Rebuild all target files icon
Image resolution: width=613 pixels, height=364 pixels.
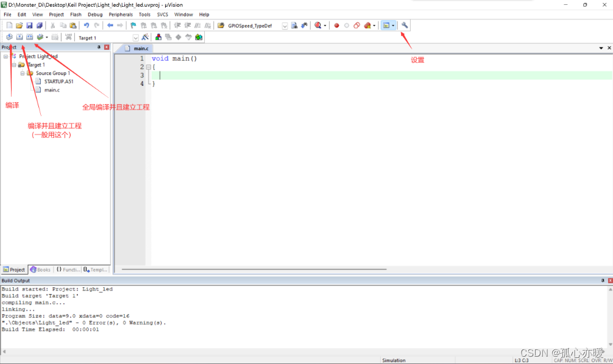(x=29, y=37)
